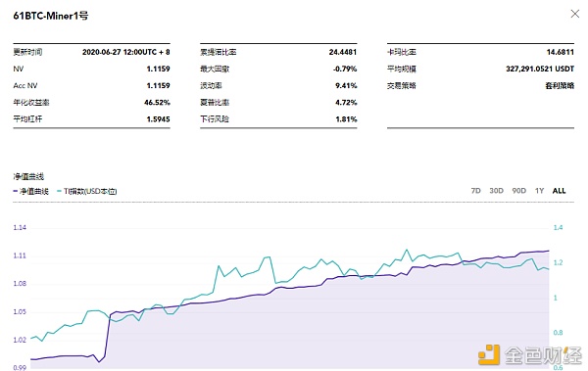Click average size 327,291.0521 USDT
This screenshot has width=588, height=371.
click(540, 69)
